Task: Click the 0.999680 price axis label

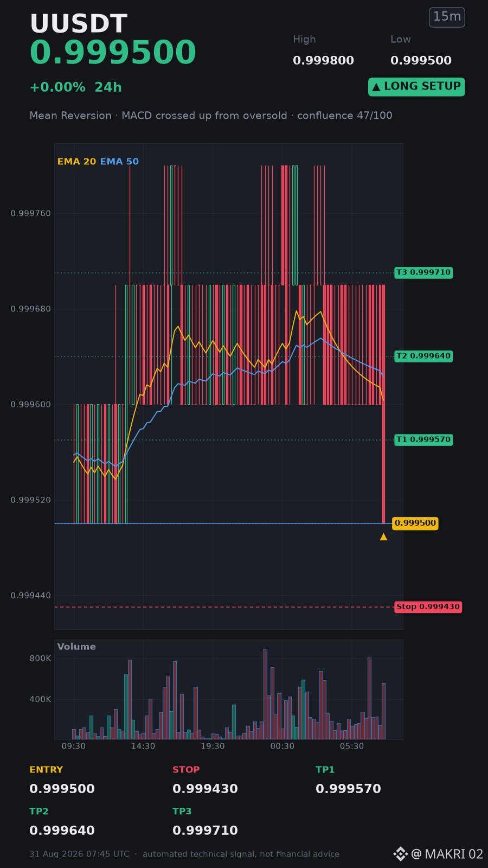Action: tap(31, 309)
